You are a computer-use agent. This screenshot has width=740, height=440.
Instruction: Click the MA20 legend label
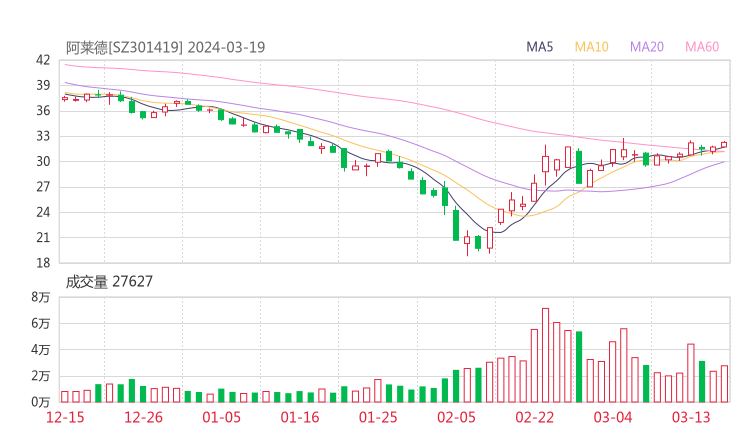(647, 47)
